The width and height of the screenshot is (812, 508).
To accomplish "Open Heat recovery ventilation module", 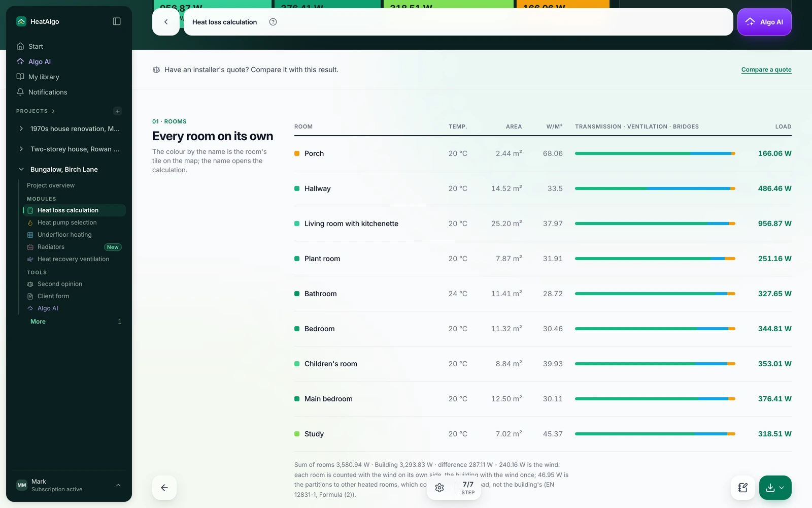I will point(74,259).
